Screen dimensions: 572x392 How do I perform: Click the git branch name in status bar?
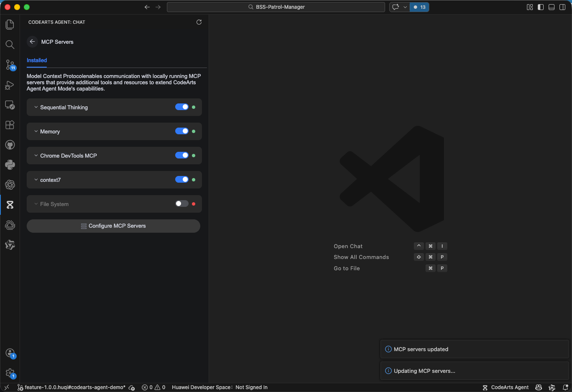74,387
